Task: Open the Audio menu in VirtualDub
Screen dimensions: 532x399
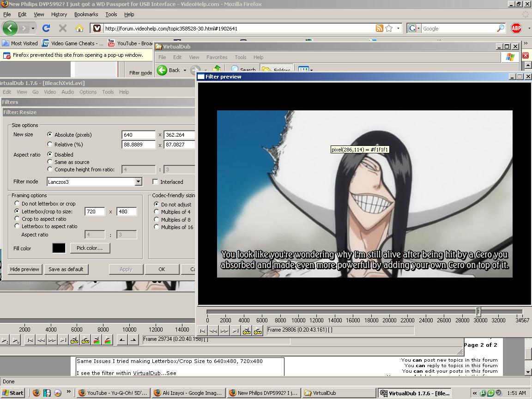Action: 68,92
